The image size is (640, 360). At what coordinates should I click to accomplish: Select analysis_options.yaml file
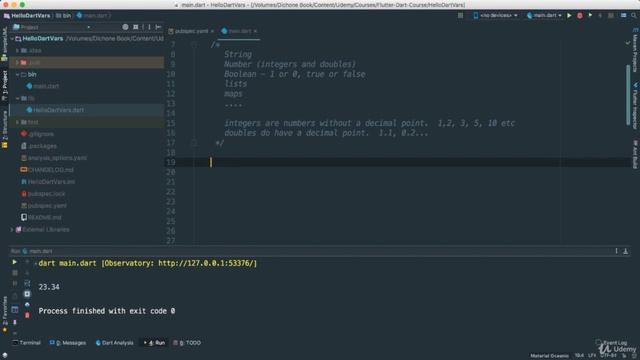click(x=54, y=158)
